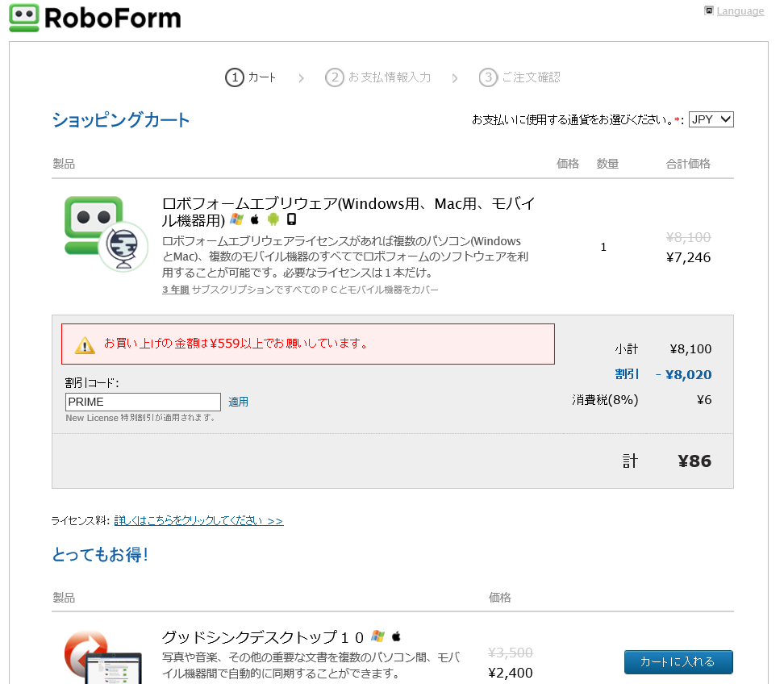Open the Language link
The width and height of the screenshot is (784, 684).
coord(740,11)
